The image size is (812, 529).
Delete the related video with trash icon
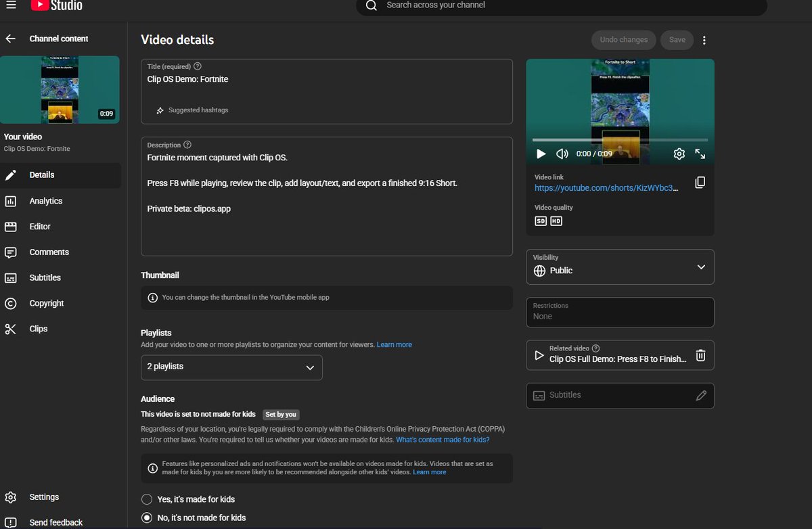701,355
